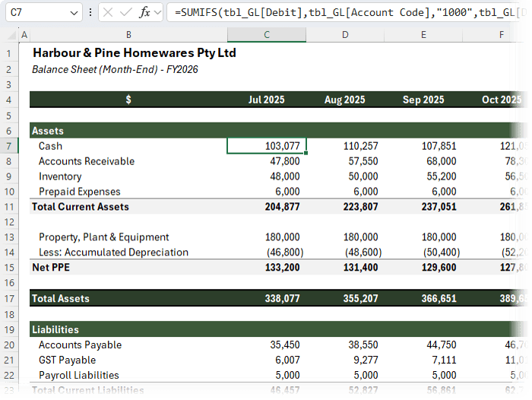Click the Property, Plant & Equipment label
This screenshot has width=532, height=400.
pyautogui.click(x=104, y=237)
